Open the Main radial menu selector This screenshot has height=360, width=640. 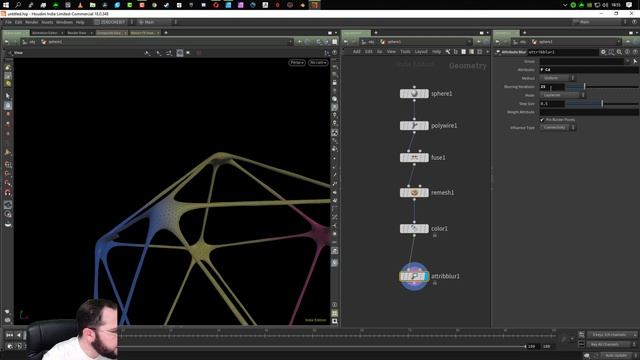click(x=156, y=22)
